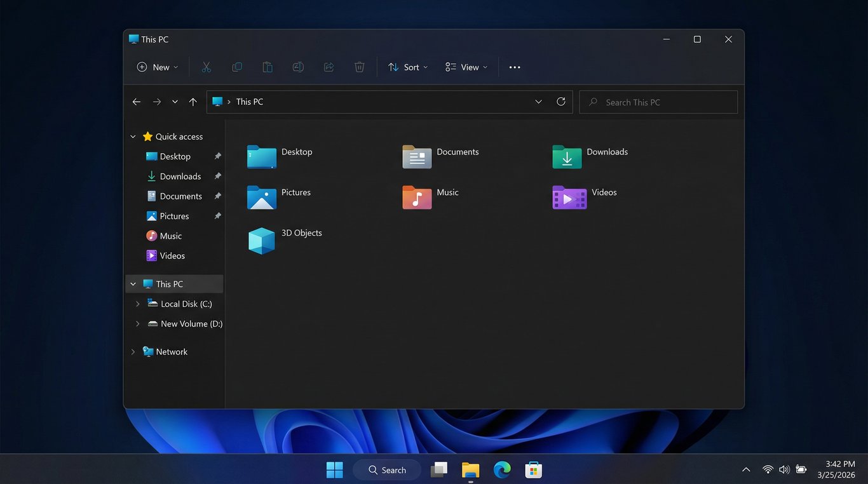Unpin Pictures from Quick access
Image resolution: width=868 pixels, height=484 pixels.
click(217, 216)
